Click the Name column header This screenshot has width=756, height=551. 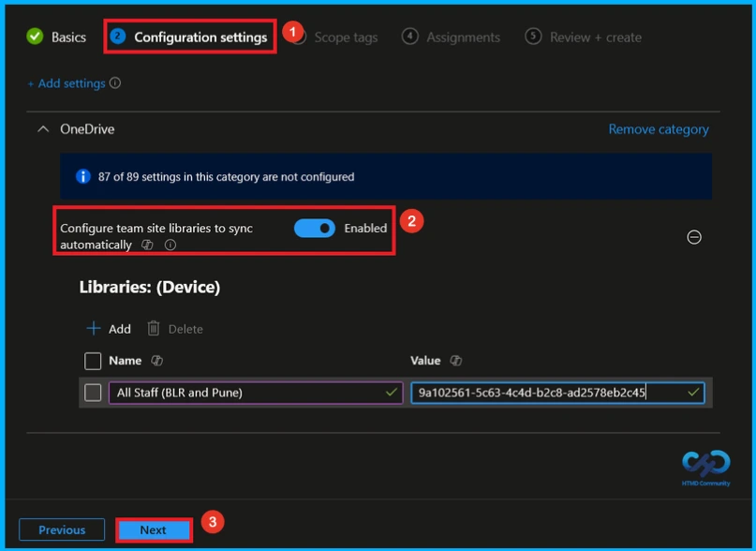point(126,361)
